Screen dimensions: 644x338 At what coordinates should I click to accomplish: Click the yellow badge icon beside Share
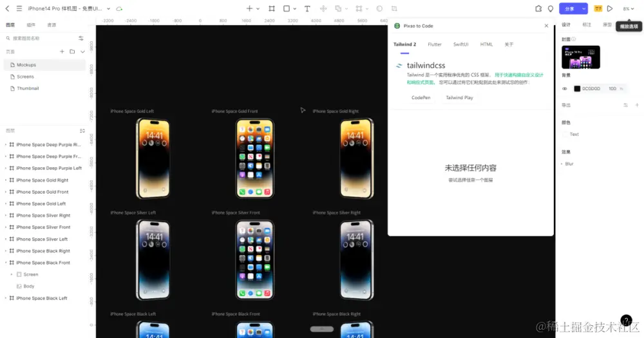pos(598,8)
